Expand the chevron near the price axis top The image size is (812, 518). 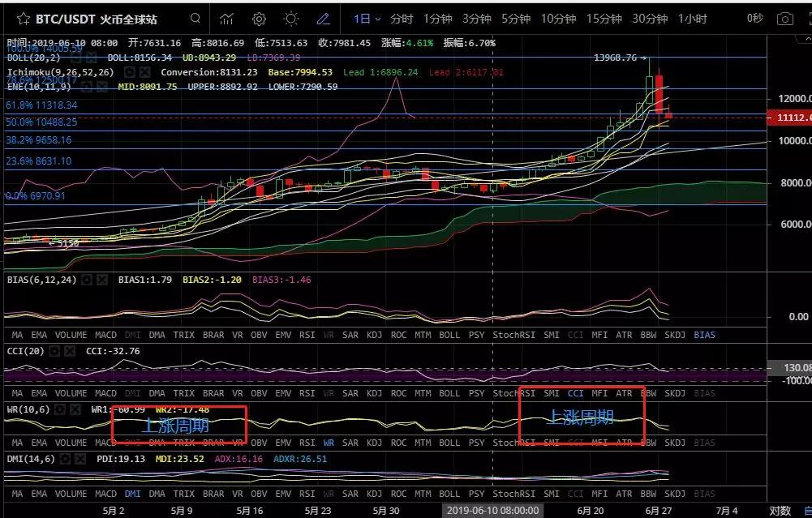808,38
